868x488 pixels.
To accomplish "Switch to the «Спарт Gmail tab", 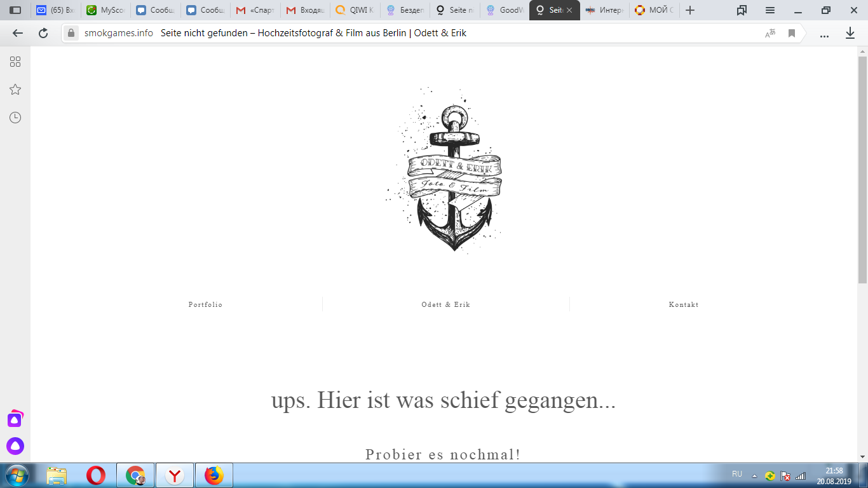I will (x=254, y=10).
